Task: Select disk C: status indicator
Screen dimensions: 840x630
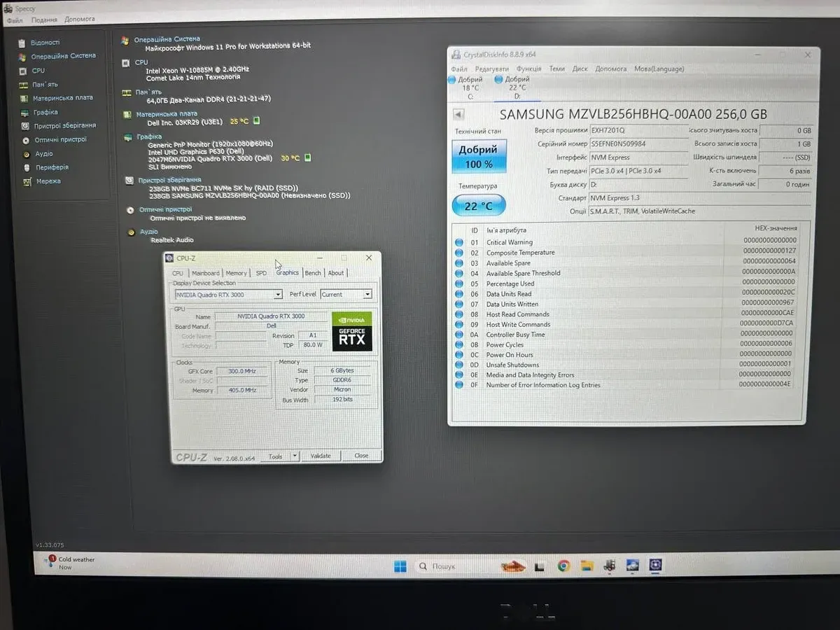Action: click(468, 87)
